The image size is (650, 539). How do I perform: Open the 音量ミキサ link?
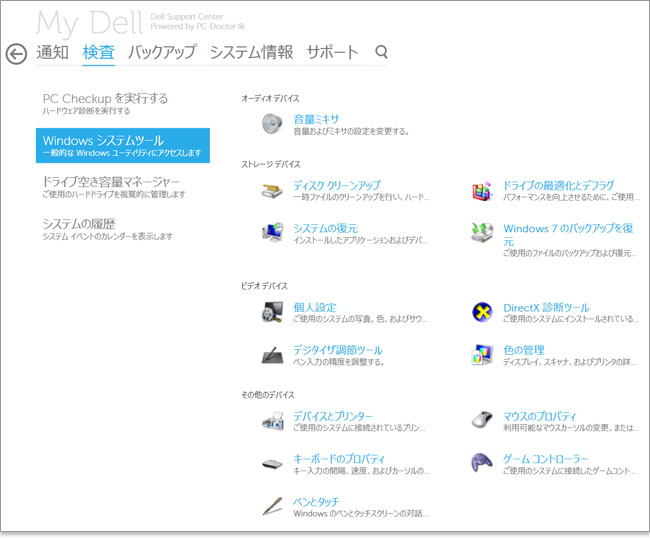[x=316, y=119]
